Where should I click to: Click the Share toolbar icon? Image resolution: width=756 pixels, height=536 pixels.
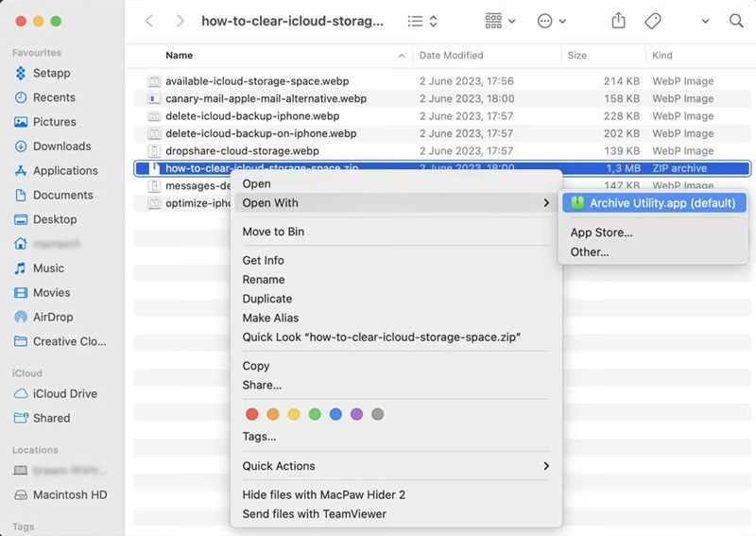click(x=618, y=21)
